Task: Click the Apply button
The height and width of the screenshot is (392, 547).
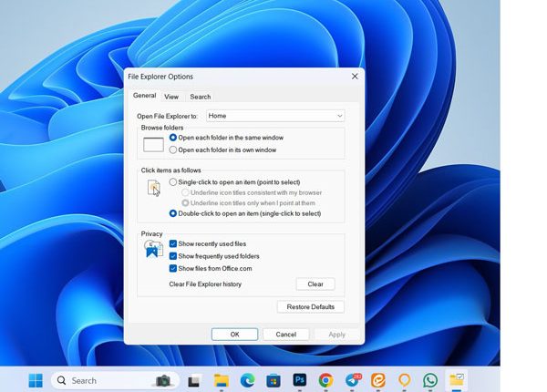Action: (x=336, y=335)
